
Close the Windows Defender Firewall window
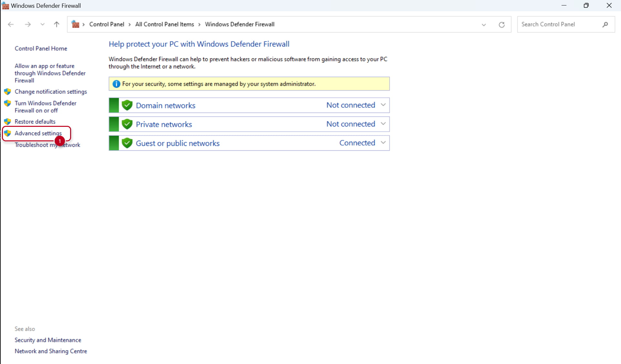coord(609,5)
